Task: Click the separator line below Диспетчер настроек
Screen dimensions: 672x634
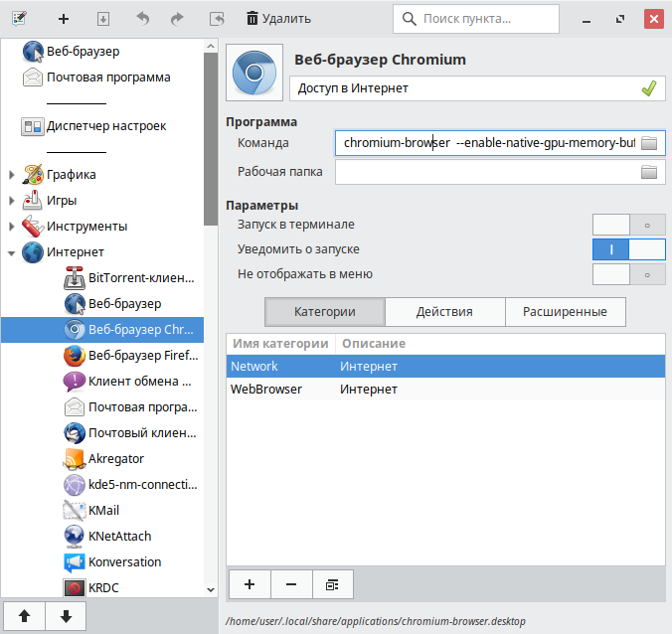Action: pos(77,152)
